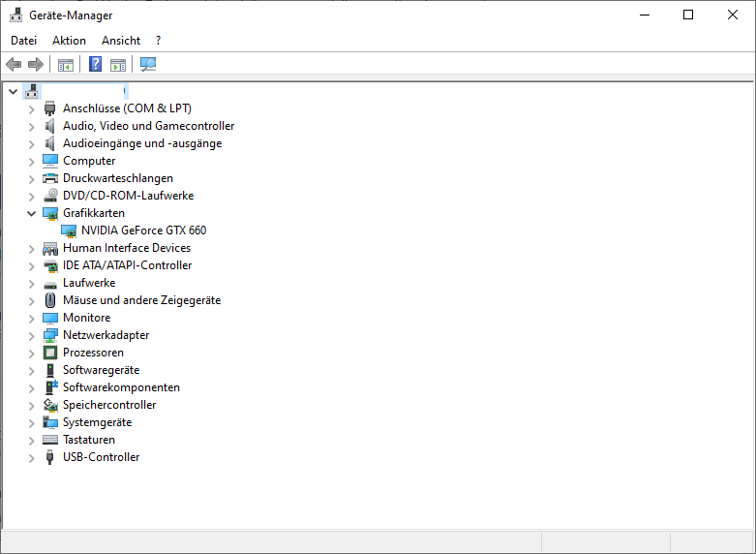Select the Grafikkarten label
The height and width of the screenshot is (554, 756).
click(94, 213)
